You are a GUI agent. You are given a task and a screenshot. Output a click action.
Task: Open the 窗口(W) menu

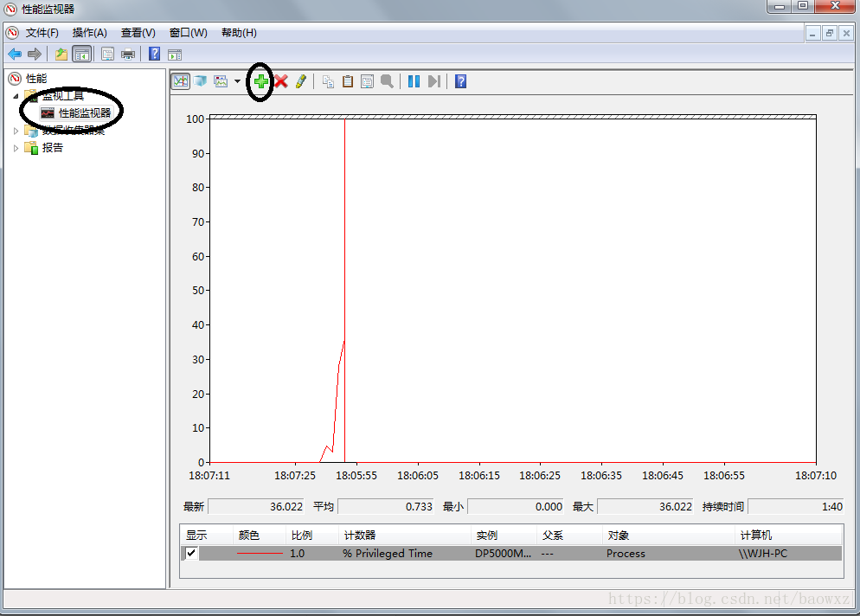188,33
